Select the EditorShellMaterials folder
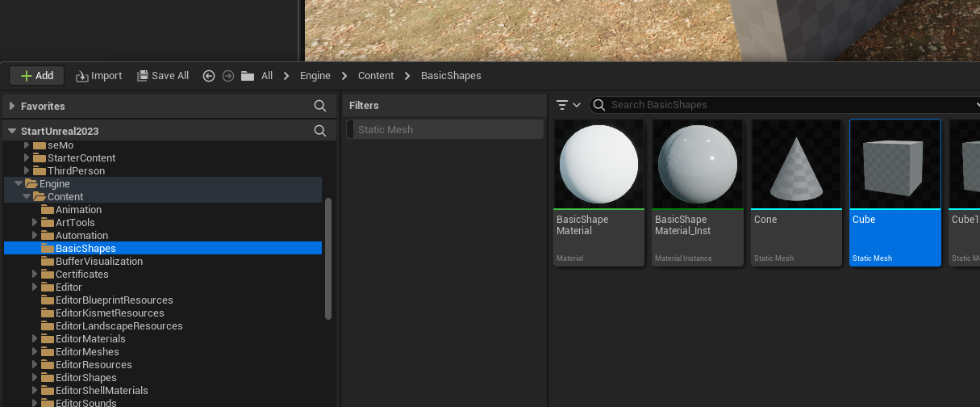 click(102, 391)
